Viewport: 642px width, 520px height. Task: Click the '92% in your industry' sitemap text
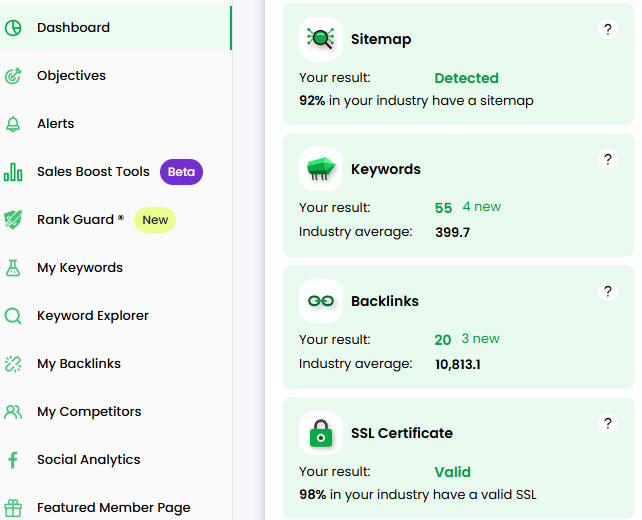tap(416, 101)
